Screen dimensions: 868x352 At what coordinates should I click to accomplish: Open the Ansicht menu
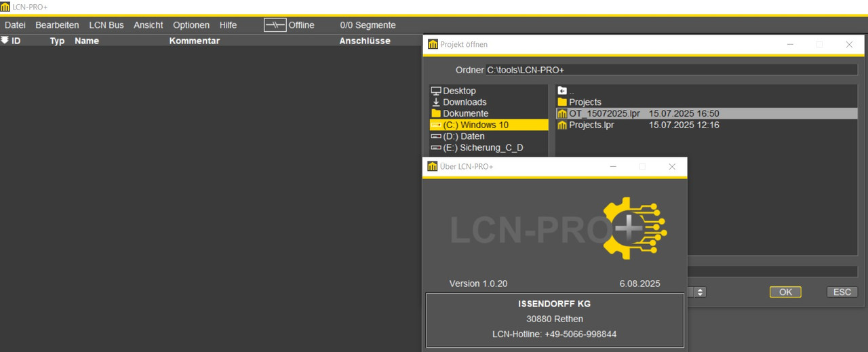point(149,25)
